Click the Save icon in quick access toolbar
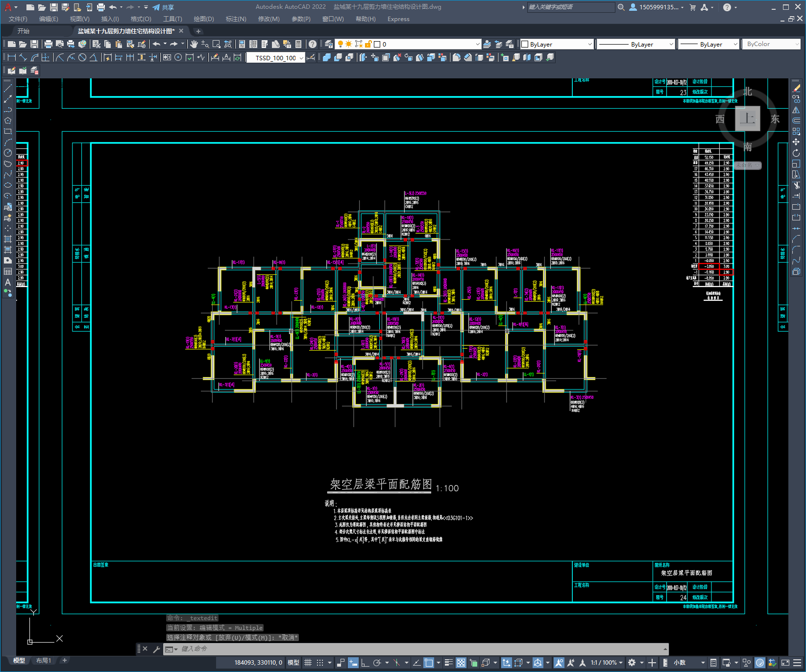The height and width of the screenshot is (672, 806). click(x=54, y=7)
